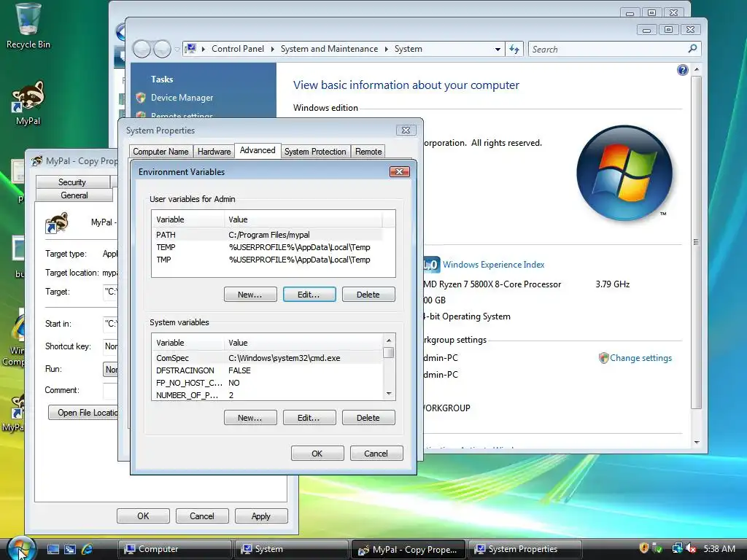Click the network tray icon

(x=676, y=548)
